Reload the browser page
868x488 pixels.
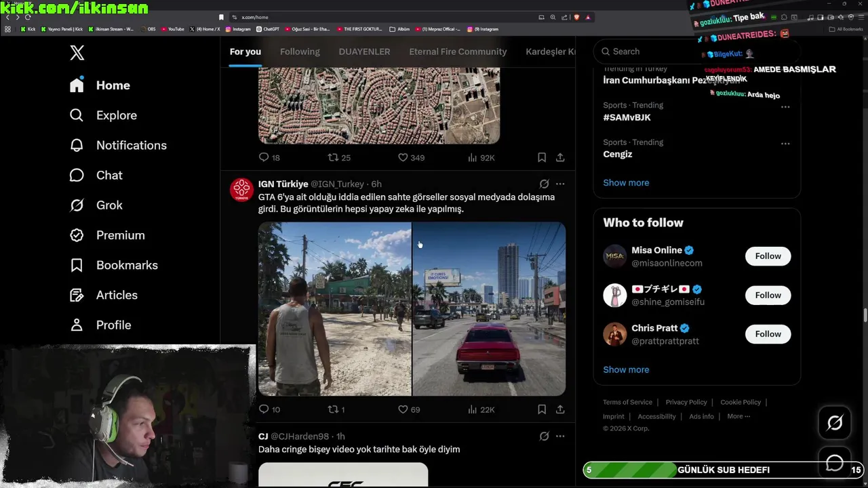click(x=28, y=17)
